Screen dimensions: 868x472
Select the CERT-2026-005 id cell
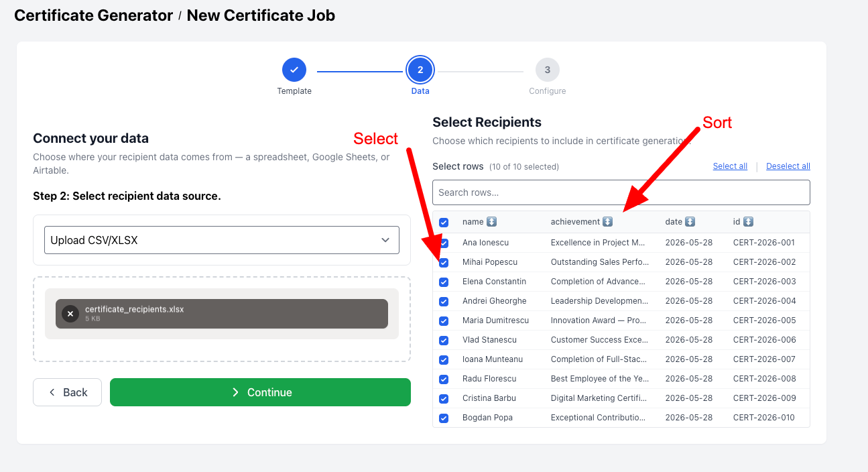pos(765,320)
